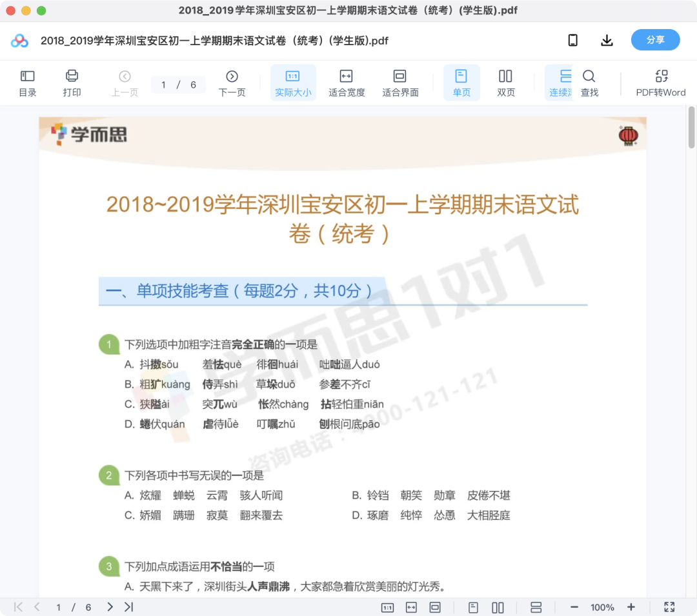Enter fullscreen with the expand icon
Image resolution: width=697 pixels, height=616 pixels.
[x=669, y=607]
